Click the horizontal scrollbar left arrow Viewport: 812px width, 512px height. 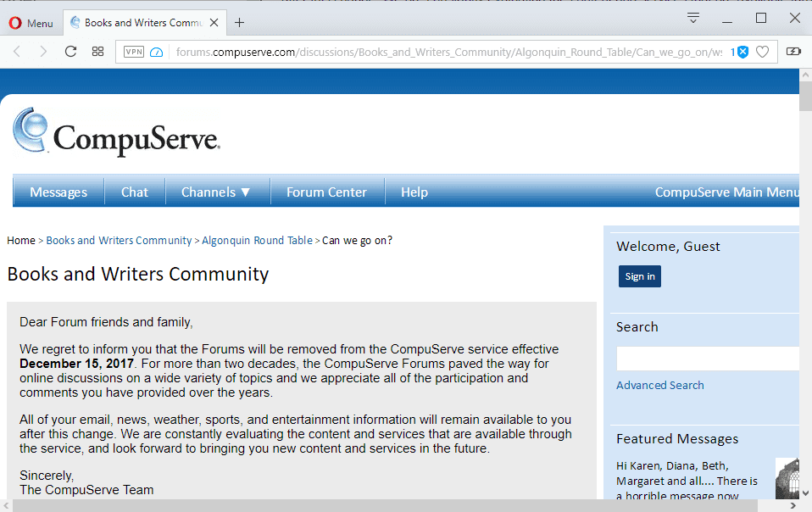point(6,506)
